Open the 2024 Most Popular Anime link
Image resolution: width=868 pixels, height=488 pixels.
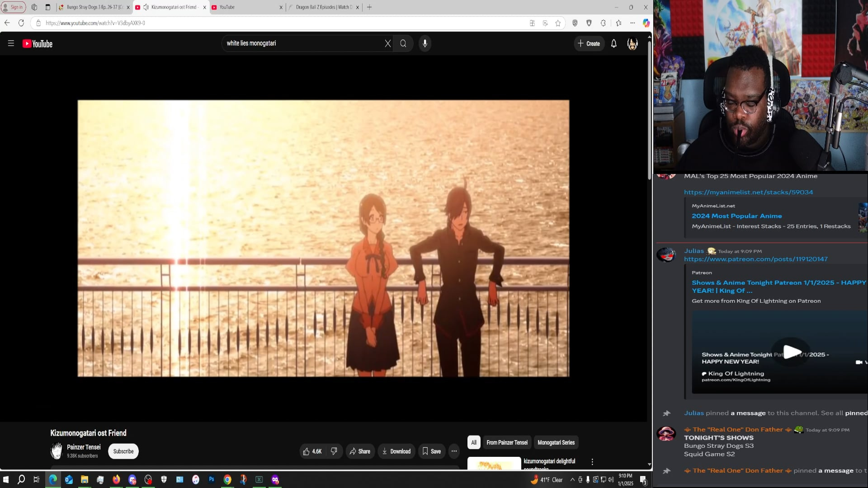click(x=736, y=216)
